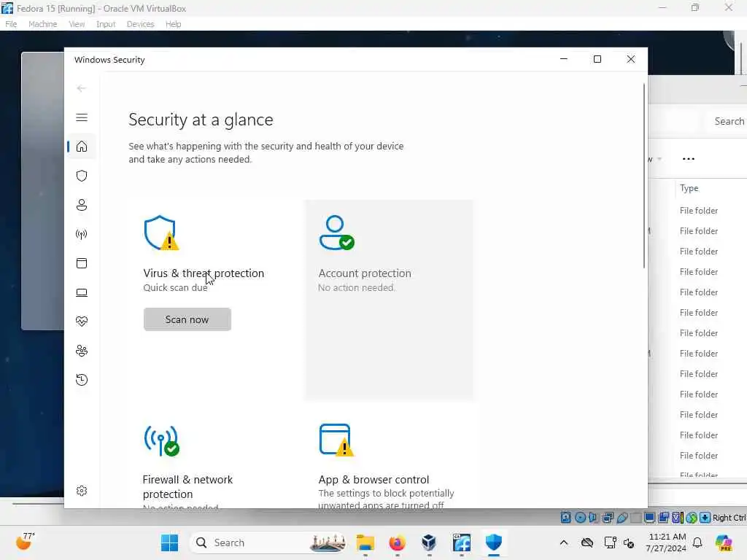Open File Explorer from the taskbar

[365, 542]
